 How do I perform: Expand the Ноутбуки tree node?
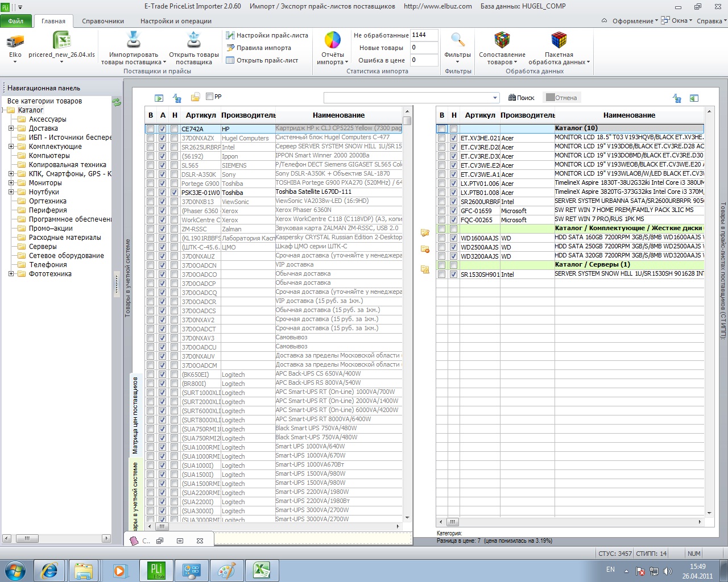coord(11,192)
